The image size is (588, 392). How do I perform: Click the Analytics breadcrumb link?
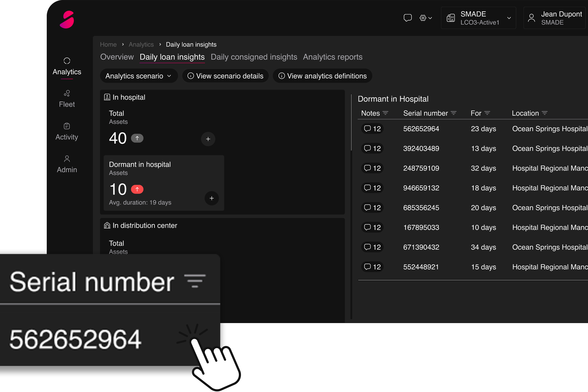(x=141, y=45)
